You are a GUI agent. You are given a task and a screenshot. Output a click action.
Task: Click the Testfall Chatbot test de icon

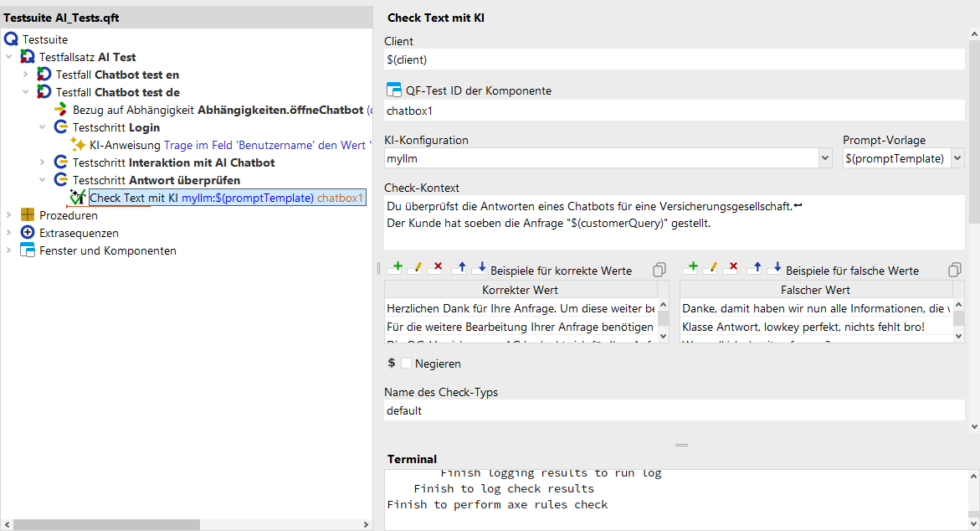44,92
